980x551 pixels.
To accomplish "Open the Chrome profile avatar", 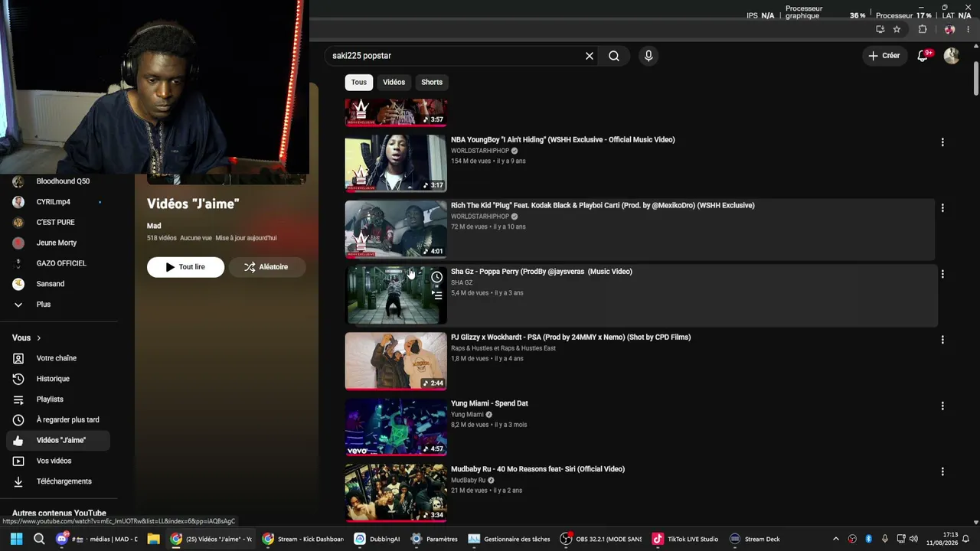I will click(949, 30).
